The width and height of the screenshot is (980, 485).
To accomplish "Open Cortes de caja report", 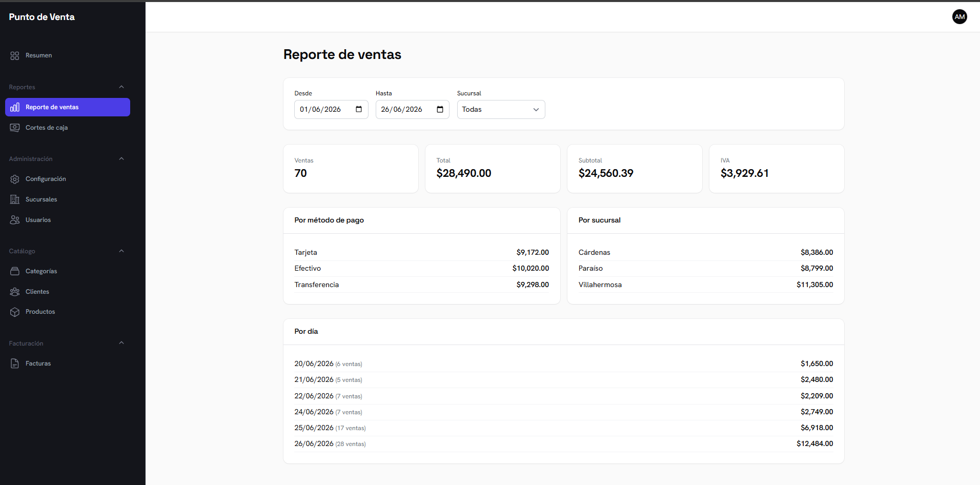I will tap(68, 128).
